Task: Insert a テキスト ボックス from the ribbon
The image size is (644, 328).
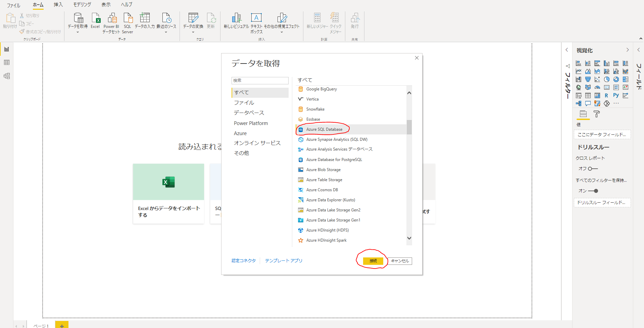Action: click(256, 23)
